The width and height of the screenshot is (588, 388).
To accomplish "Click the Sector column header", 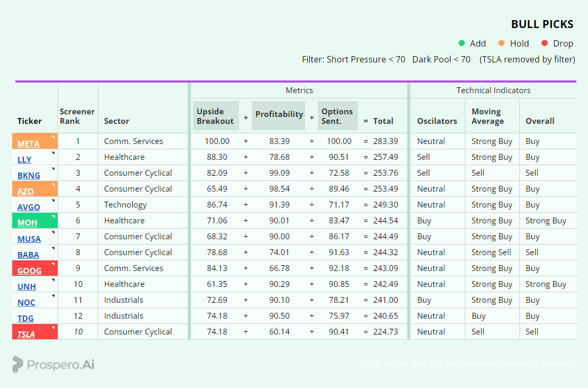I will click(x=117, y=121).
